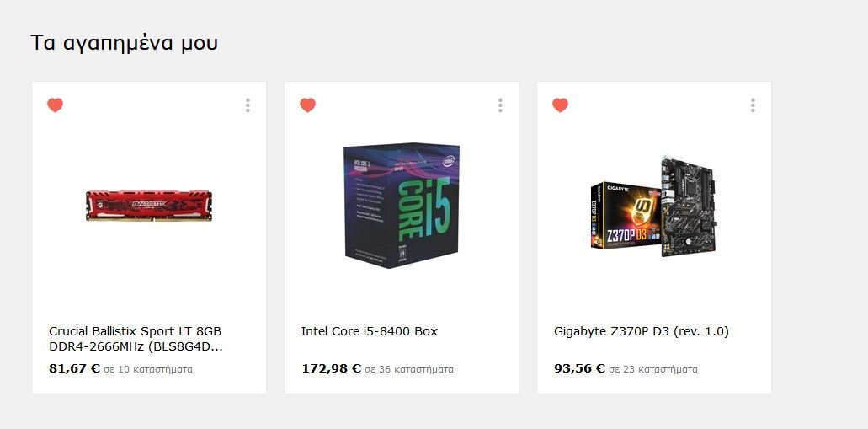Unfavorite the Gigabyte Z370P D3 heart icon
This screenshot has width=868, height=429.
(560, 105)
